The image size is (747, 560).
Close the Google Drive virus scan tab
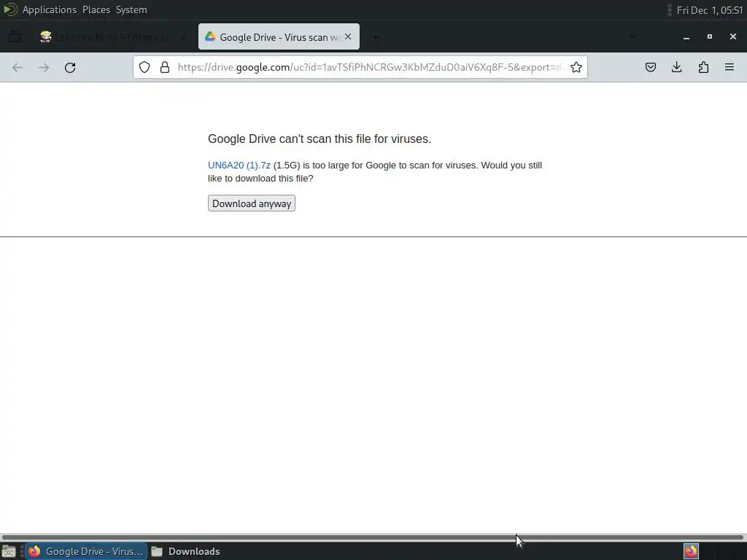pos(348,36)
